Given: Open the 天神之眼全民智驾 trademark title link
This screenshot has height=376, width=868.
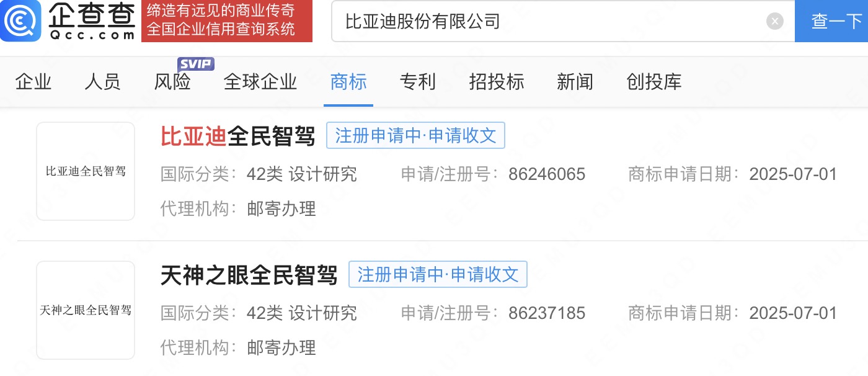Looking at the screenshot, I should click(249, 275).
